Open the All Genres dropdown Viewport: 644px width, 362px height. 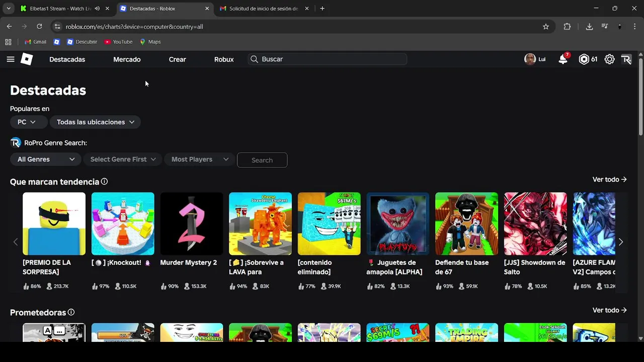click(46, 159)
